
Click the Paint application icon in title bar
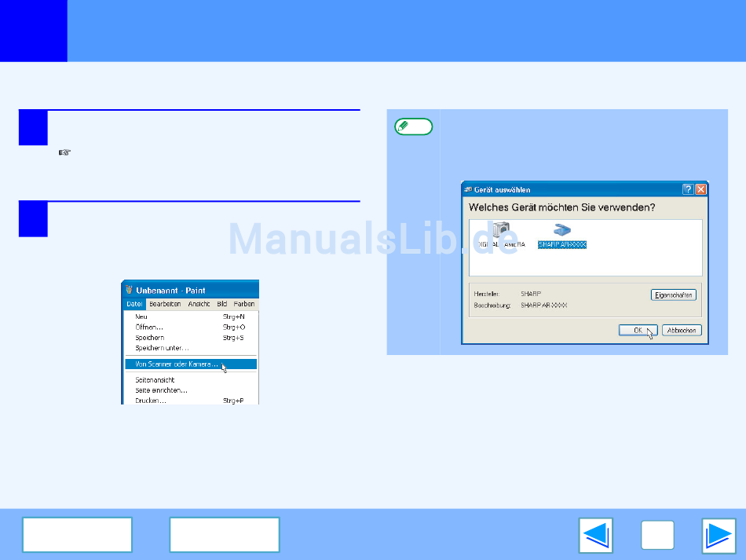[130, 290]
